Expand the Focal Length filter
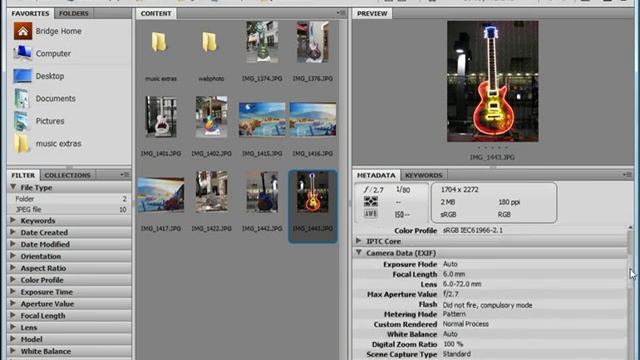Screen dimensions: 640x360 coord(13,315)
